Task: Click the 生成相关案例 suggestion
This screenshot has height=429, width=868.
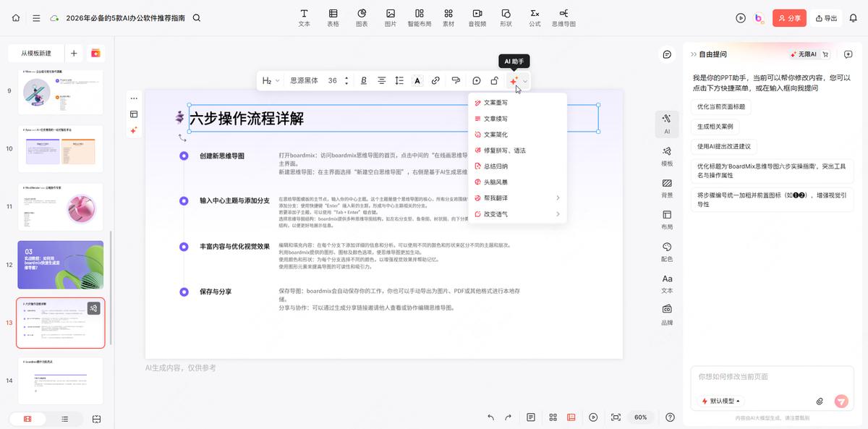Action: tap(715, 127)
